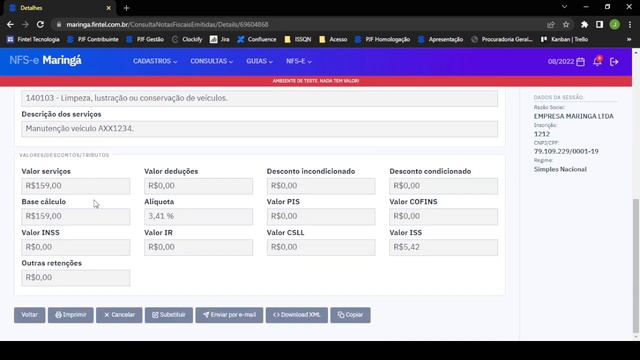Open the Chrome profile avatar
Image resolution: width=640 pixels, height=360 pixels.
click(615, 24)
